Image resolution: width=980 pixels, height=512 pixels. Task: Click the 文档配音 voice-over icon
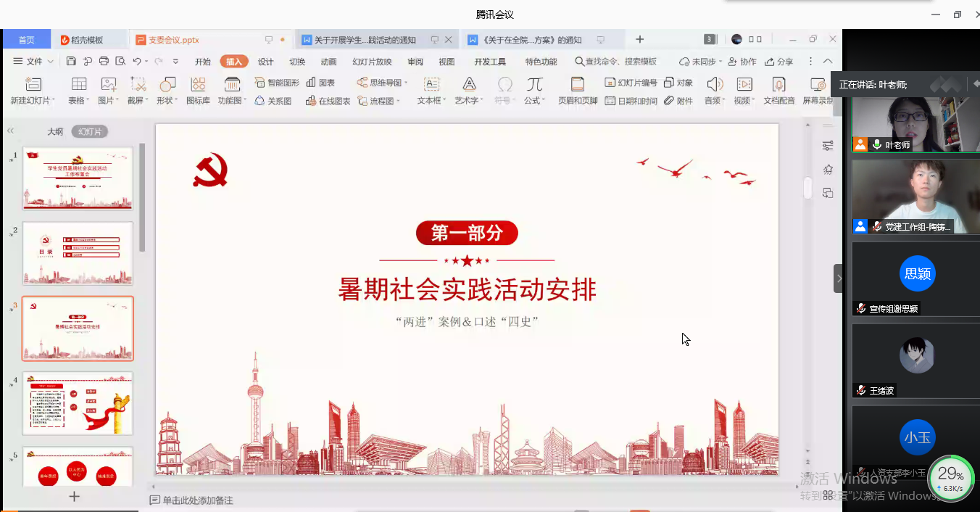click(779, 91)
